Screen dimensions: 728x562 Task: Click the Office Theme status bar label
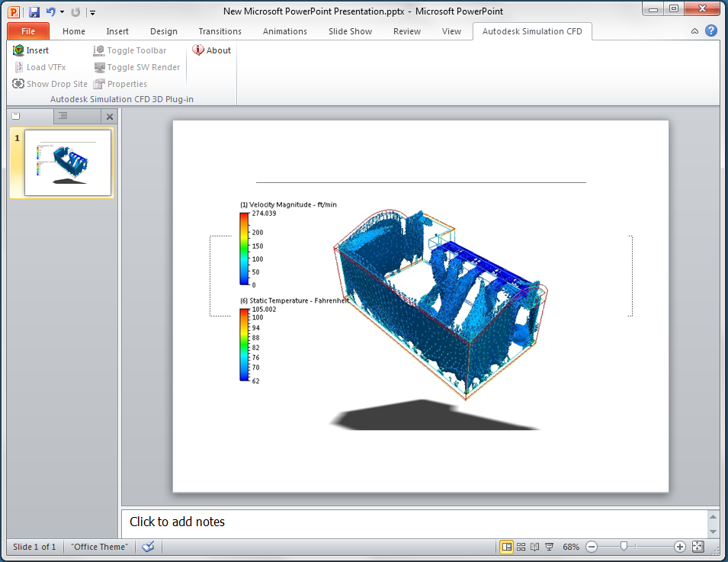pos(100,547)
